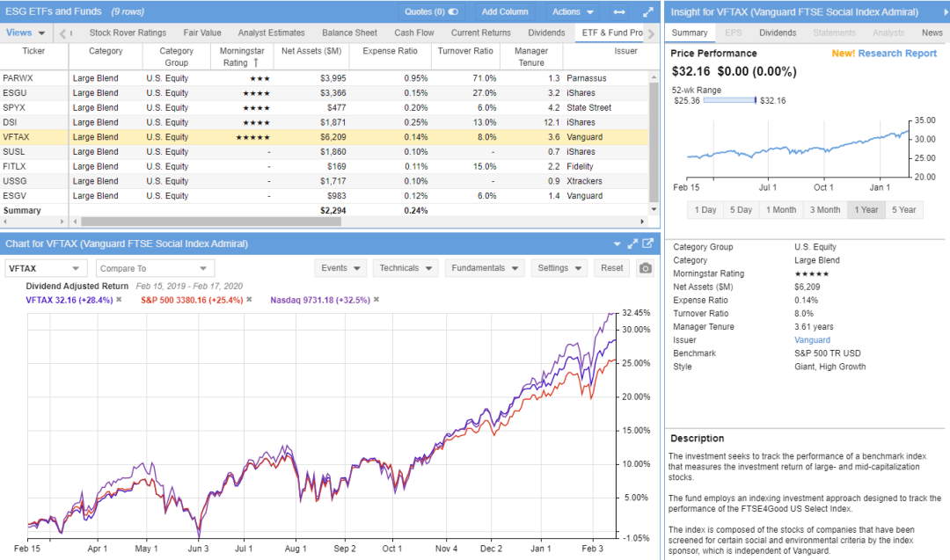Open chart panel dropdown arrow menu

(617, 244)
